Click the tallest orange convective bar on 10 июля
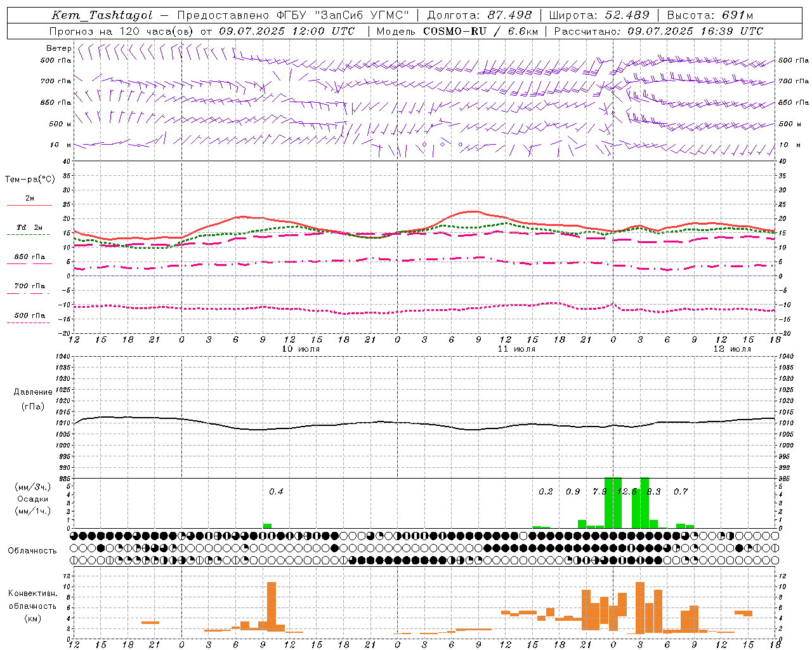This screenshot has width=812, height=650. click(x=272, y=606)
